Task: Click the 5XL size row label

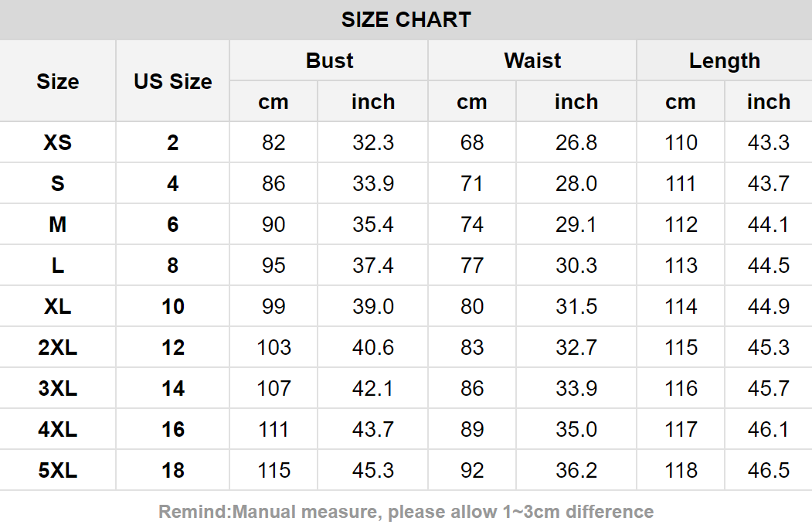Action: coord(58,471)
